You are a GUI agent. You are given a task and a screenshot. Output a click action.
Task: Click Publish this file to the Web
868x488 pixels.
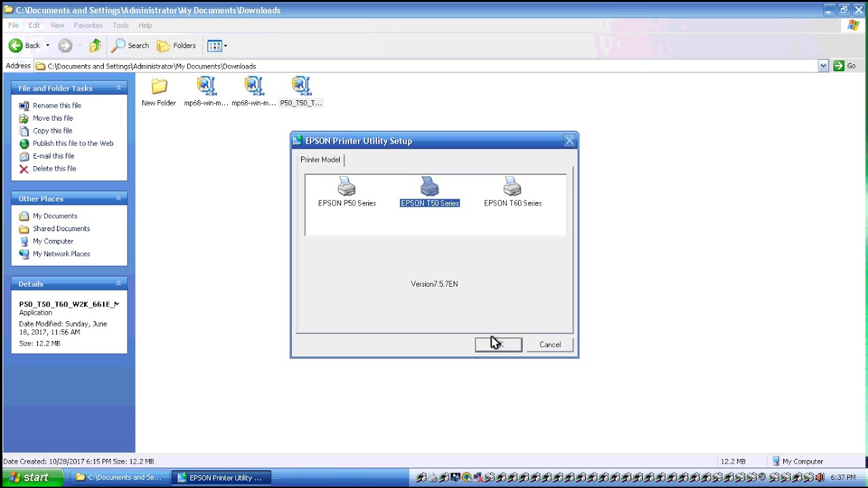click(x=73, y=144)
